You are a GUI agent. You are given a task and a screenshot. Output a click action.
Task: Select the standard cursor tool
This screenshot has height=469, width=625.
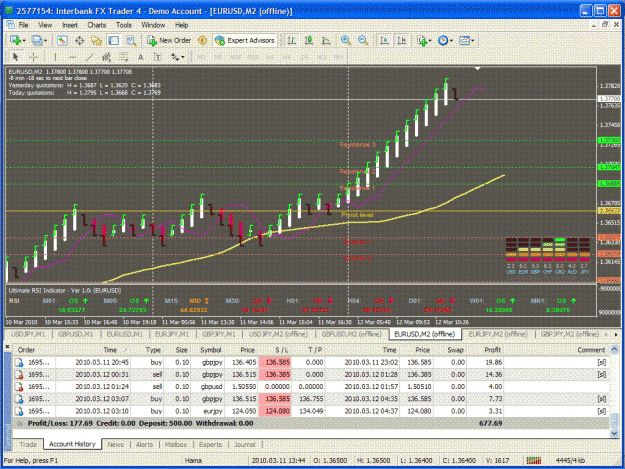(x=16, y=57)
